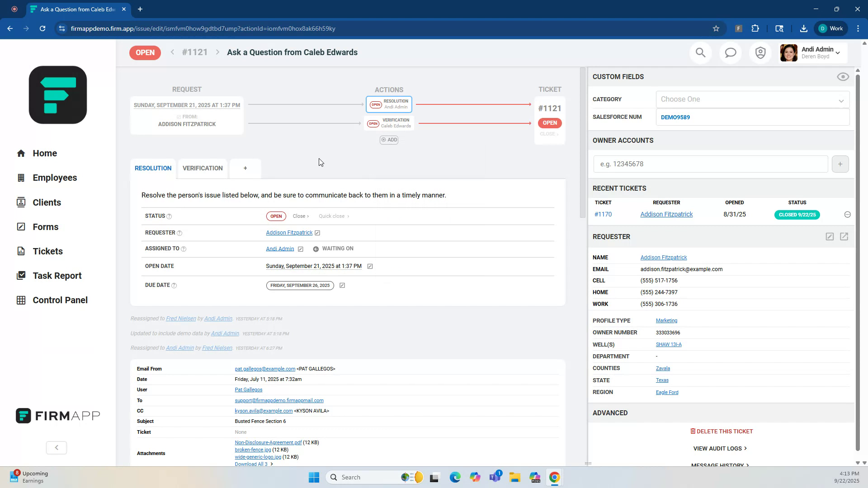Viewport: 868px width, 488px height.
Task: Open the Category 'Choose One' dropdown
Action: point(752,99)
